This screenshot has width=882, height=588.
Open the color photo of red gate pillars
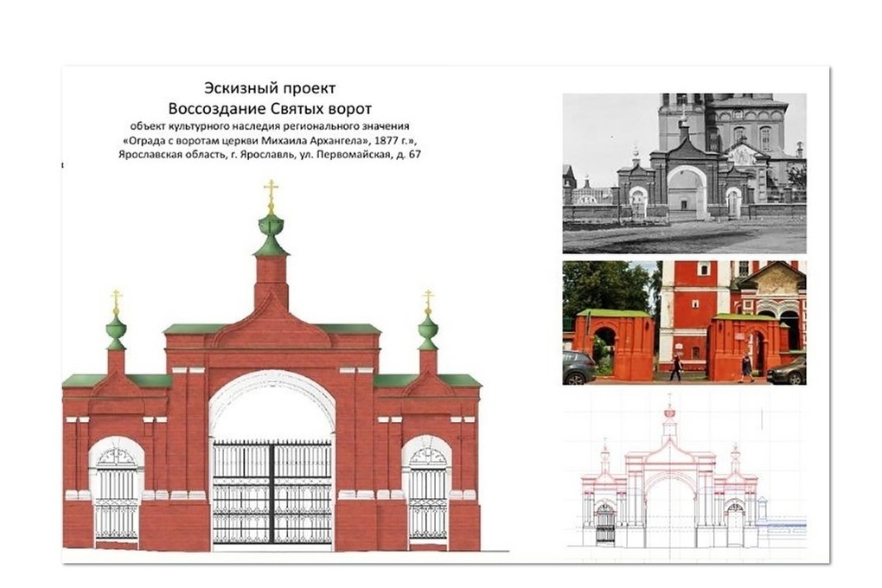(x=684, y=323)
